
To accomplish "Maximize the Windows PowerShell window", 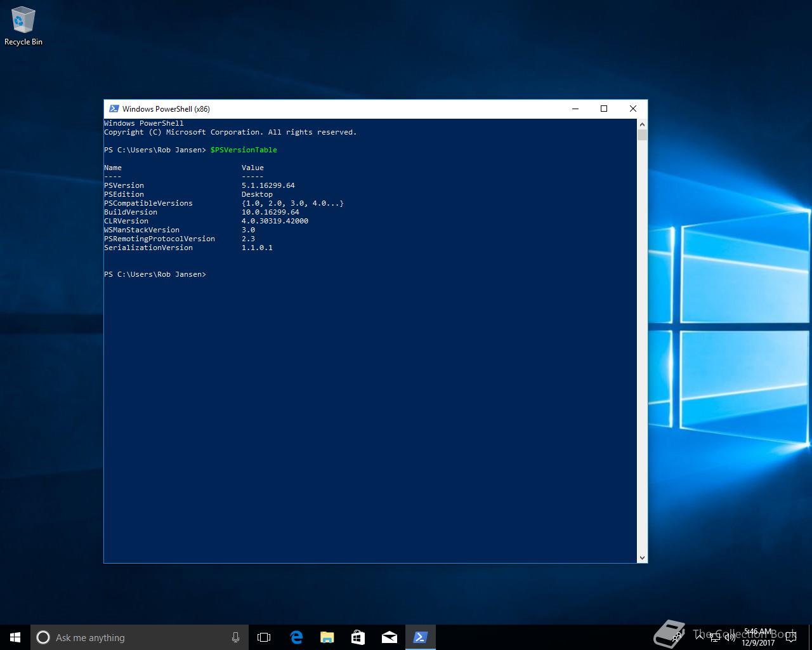I will (x=604, y=109).
